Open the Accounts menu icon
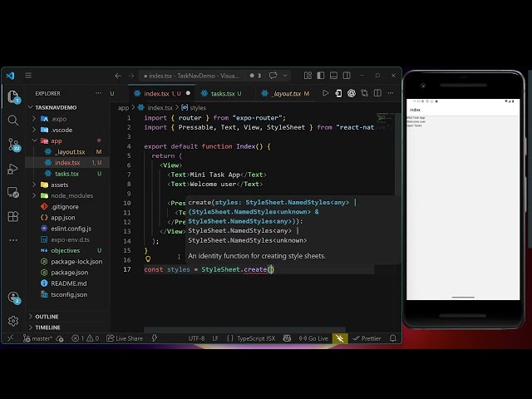This screenshot has height=399, width=532. coord(14,298)
